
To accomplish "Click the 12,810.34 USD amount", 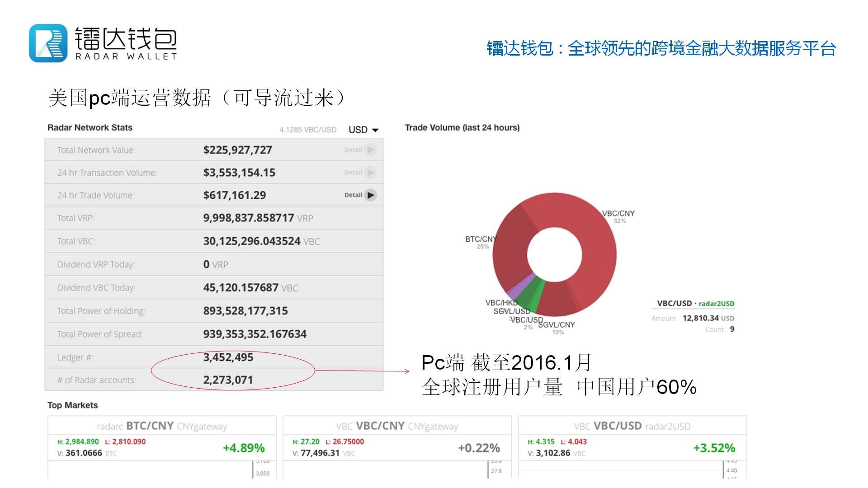I will coord(708,318).
